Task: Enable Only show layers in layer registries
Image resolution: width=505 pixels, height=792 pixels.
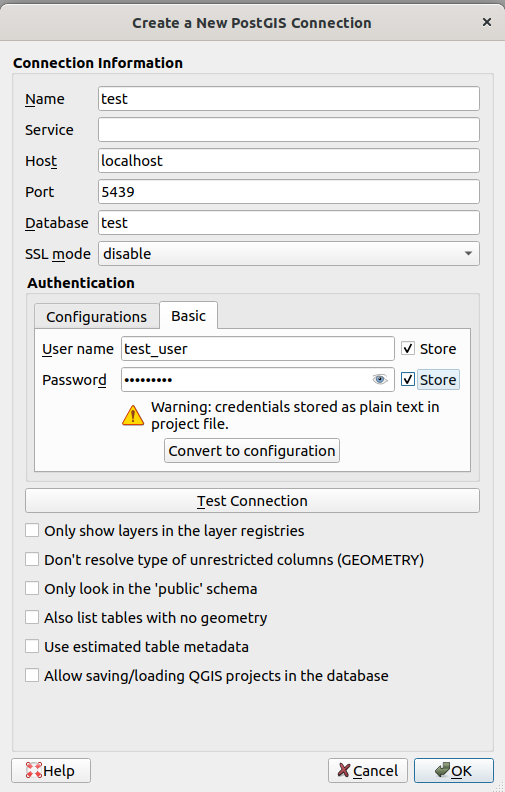Action: click(x=32, y=530)
